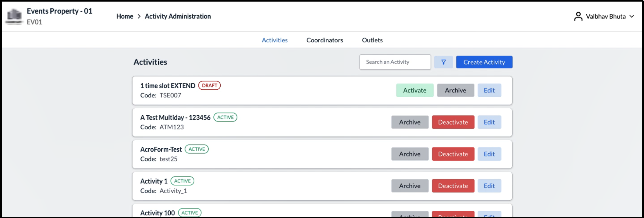The image size is (644, 218).
Task: Deactivate the A Test Multiday - 123456 activity
Action: tap(453, 122)
